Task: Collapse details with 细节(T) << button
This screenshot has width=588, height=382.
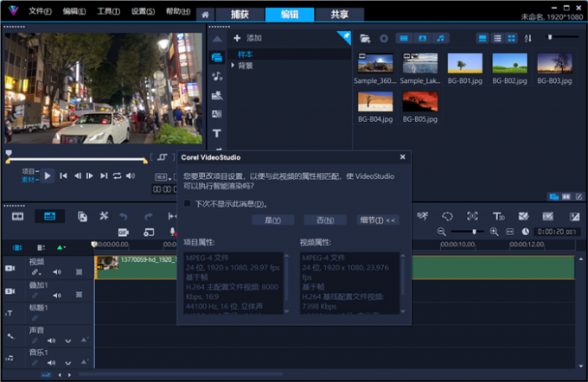Action: click(x=377, y=220)
